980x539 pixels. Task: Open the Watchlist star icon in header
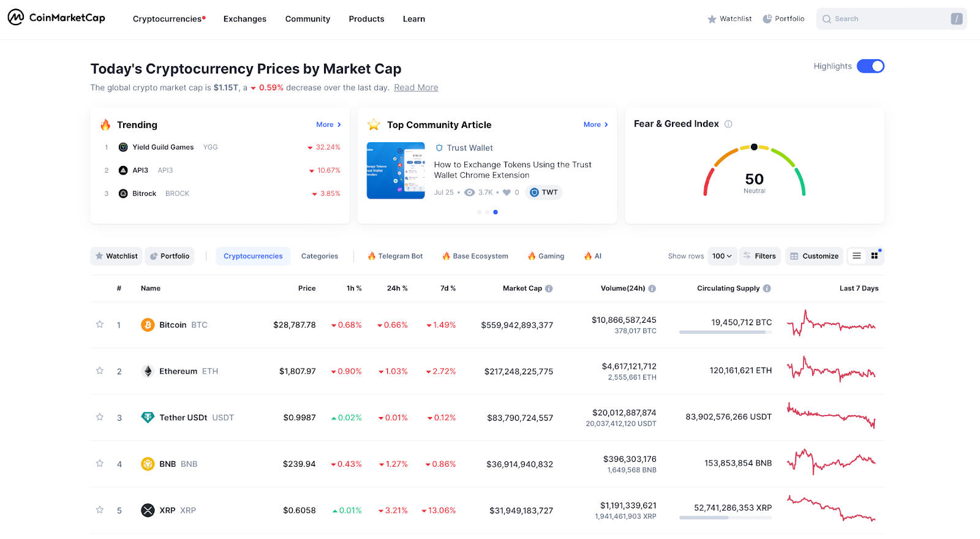pyautogui.click(x=712, y=19)
